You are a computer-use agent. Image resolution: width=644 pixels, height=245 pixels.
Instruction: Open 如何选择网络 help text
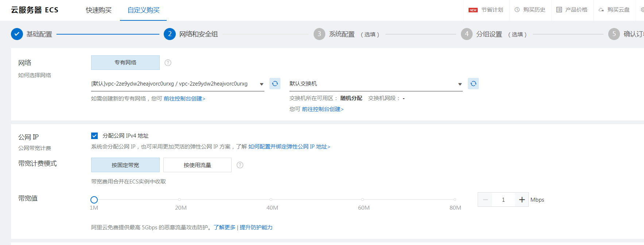pos(35,75)
